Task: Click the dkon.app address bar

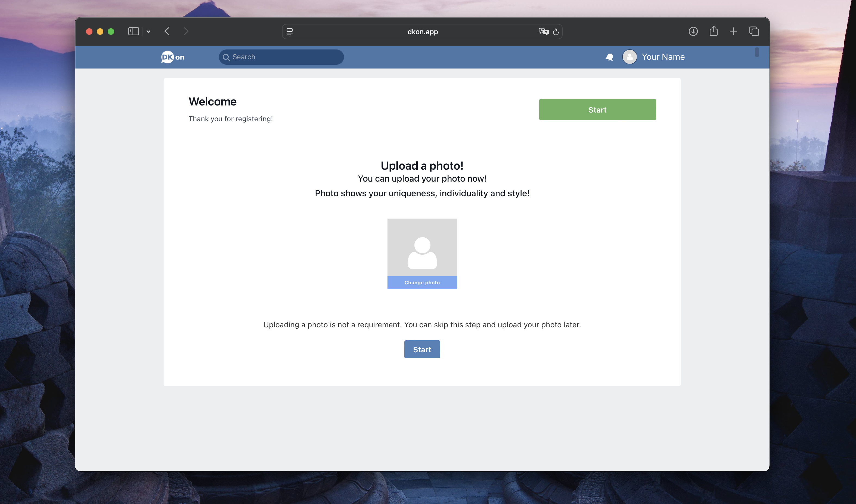Action: pyautogui.click(x=422, y=32)
